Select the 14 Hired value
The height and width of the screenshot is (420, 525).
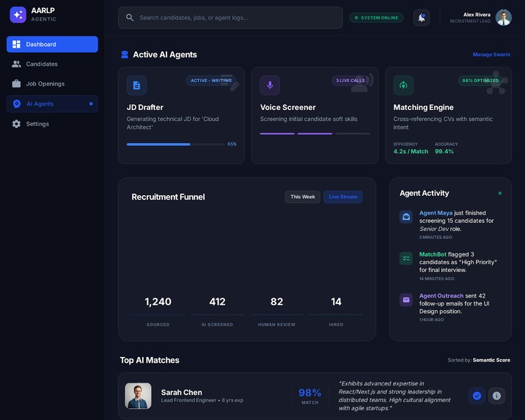336,302
